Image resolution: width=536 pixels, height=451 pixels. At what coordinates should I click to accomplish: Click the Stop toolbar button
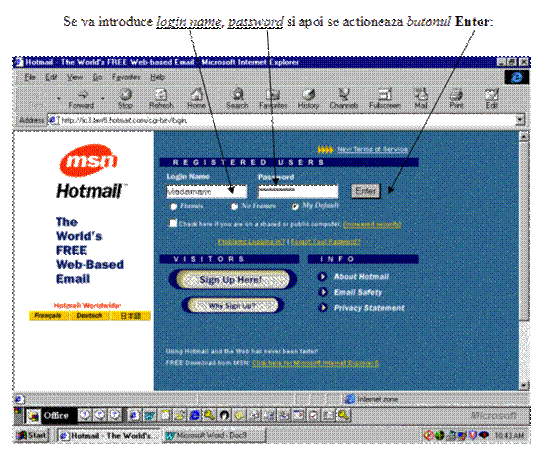click(125, 99)
